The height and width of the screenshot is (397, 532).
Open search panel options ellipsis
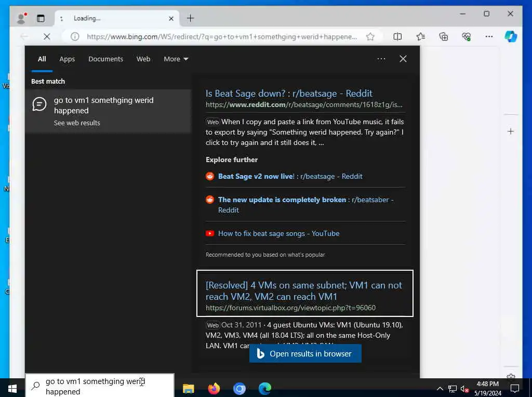click(x=381, y=59)
